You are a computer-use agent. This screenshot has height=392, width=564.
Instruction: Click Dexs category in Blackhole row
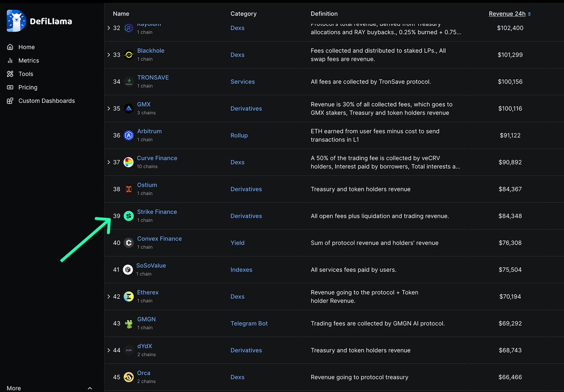[237, 55]
